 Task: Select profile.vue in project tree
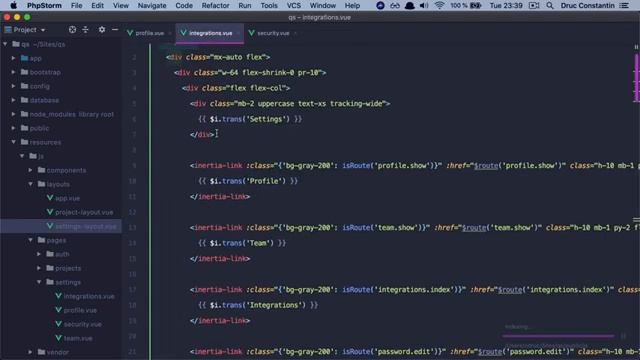coord(80,310)
